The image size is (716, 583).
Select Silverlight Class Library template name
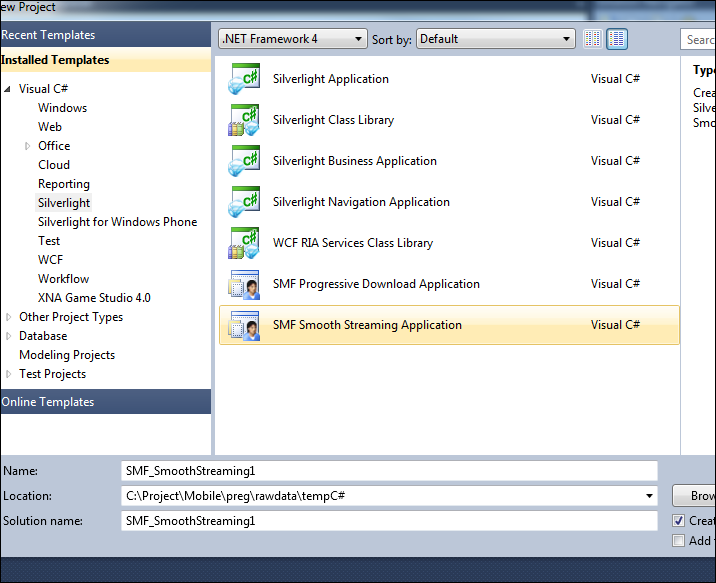[x=333, y=120]
